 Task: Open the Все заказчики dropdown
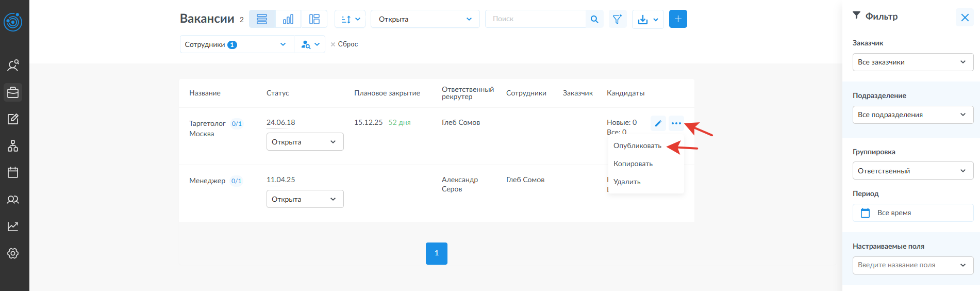912,62
